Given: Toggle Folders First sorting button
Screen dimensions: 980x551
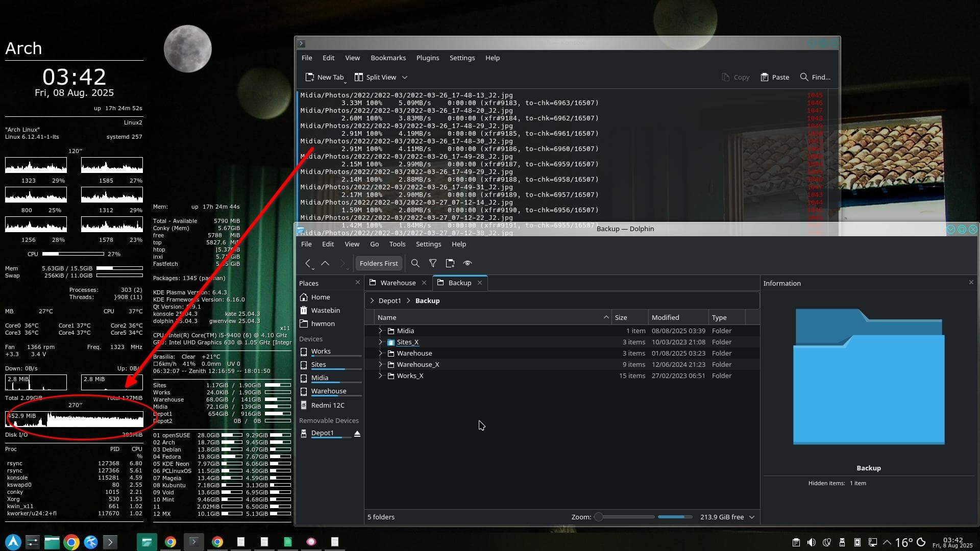Looking at the screenshot, I should pos(378,263).
